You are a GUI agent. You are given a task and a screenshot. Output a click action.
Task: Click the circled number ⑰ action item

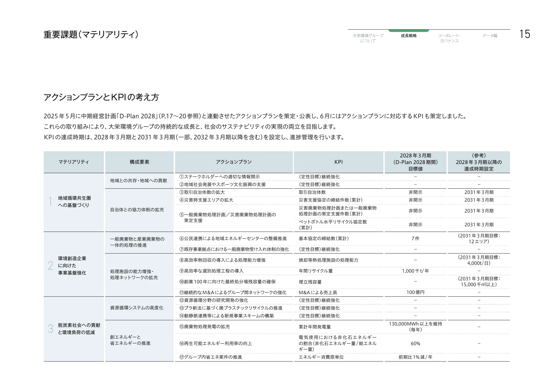click(211, 357)
